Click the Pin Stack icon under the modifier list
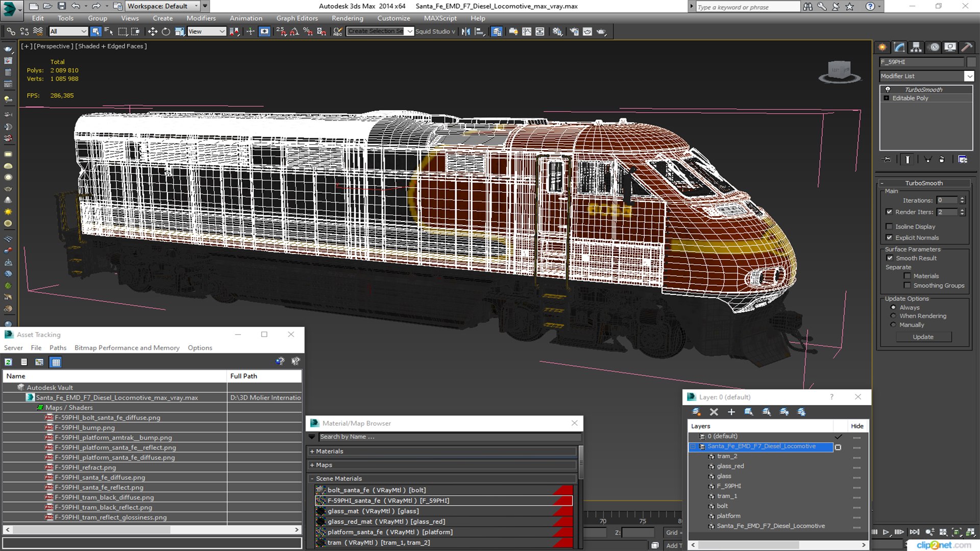 pos(888,159)
